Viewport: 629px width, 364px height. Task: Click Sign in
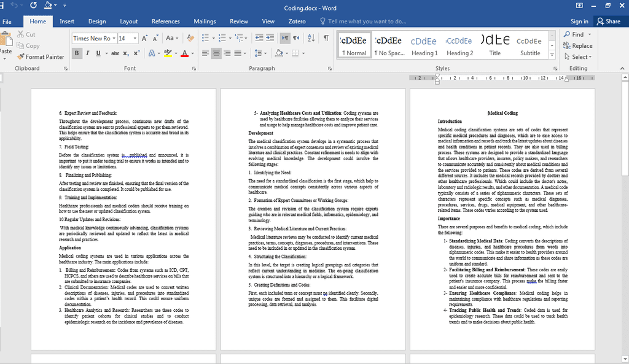click(x=579, y=21)
